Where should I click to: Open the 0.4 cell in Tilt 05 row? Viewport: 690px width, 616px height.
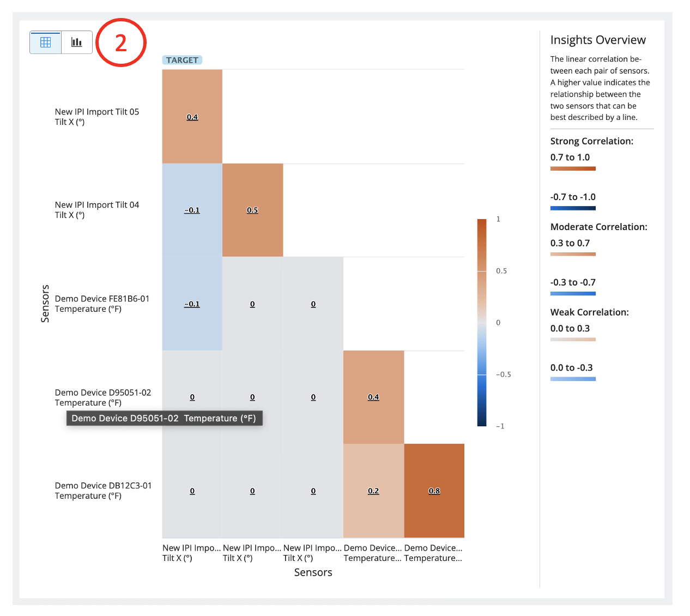click(192, 117)
